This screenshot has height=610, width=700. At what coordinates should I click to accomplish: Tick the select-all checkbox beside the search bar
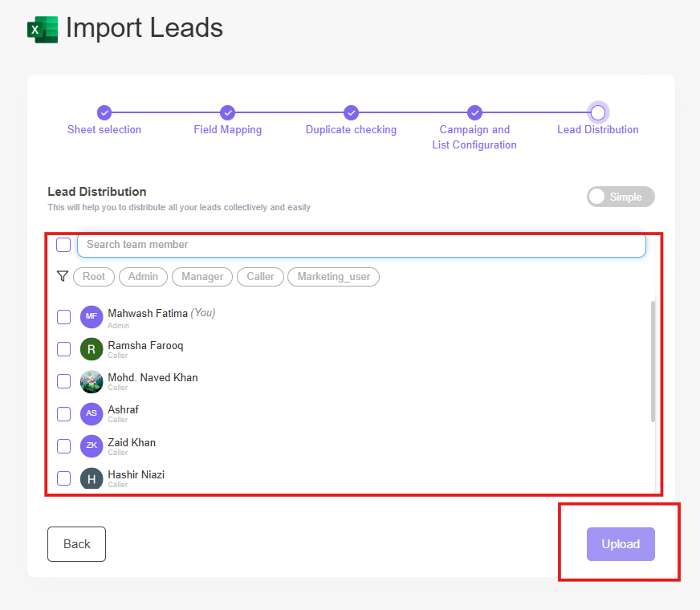tap(63, 245)
